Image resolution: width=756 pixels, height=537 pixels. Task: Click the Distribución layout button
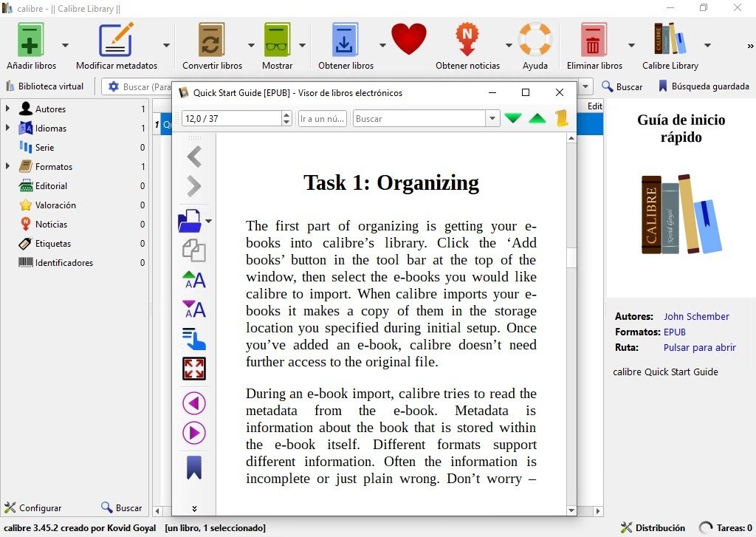coord(653,528)
